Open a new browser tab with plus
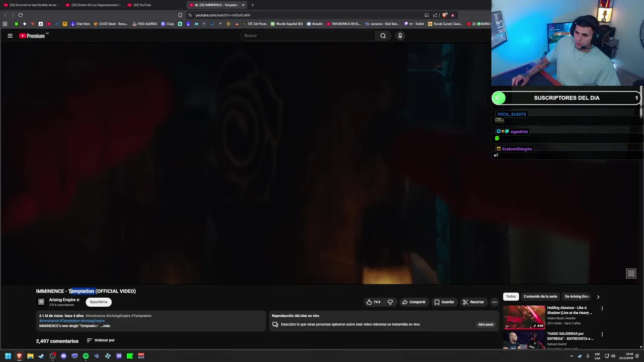This screenshot has width=644, height=362. pos(253,5)
